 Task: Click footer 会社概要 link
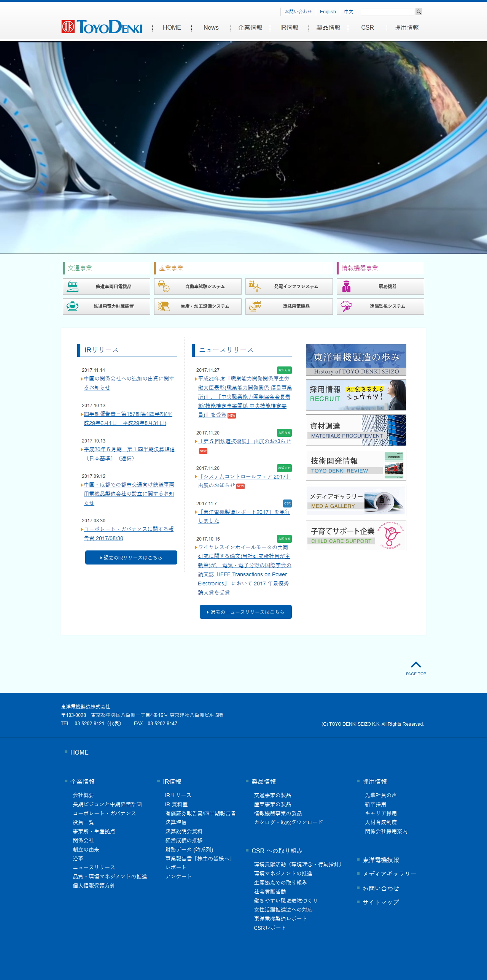pyautogui.click(x=83, y=795)
